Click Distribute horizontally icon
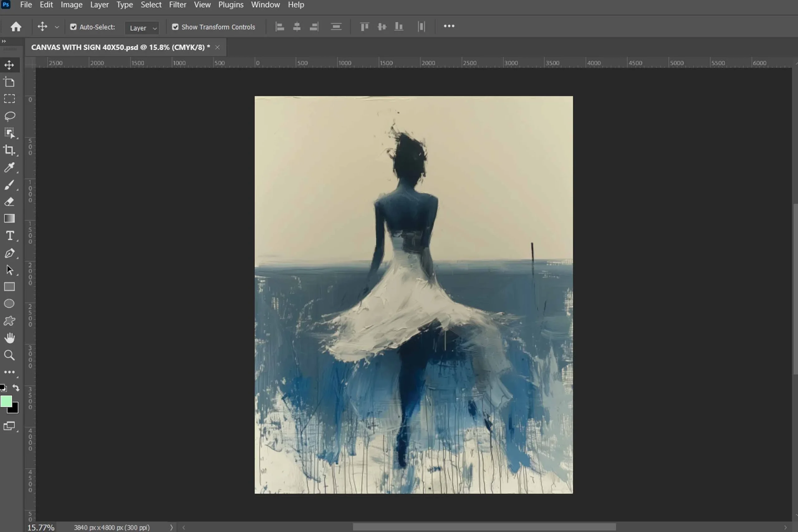This screenshot has height=532, width=798. pyautogui.click(x=421, y=26)
